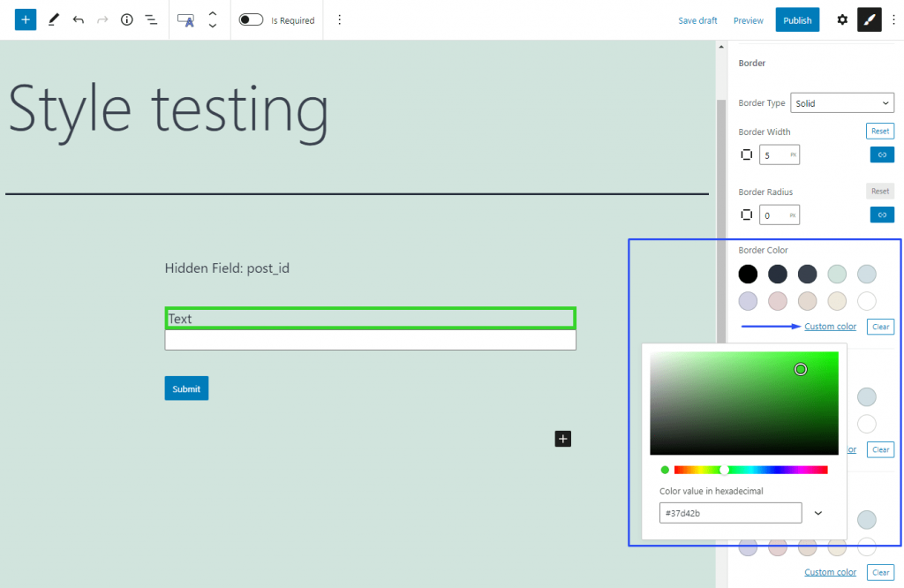Image resolution: width=904 pixels, height=588 pixels.
Task: Click the Border Type label
Action: (x=762, y=102)
